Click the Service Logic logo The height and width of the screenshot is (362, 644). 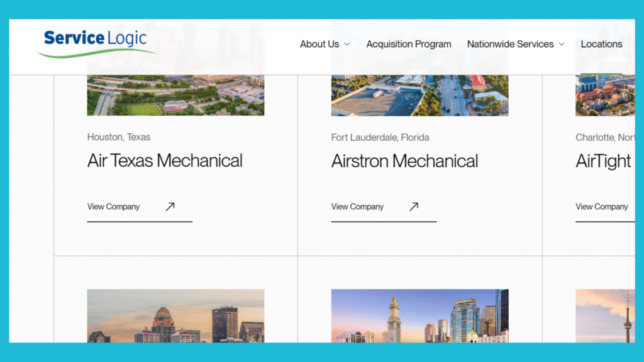click(97, 43)
